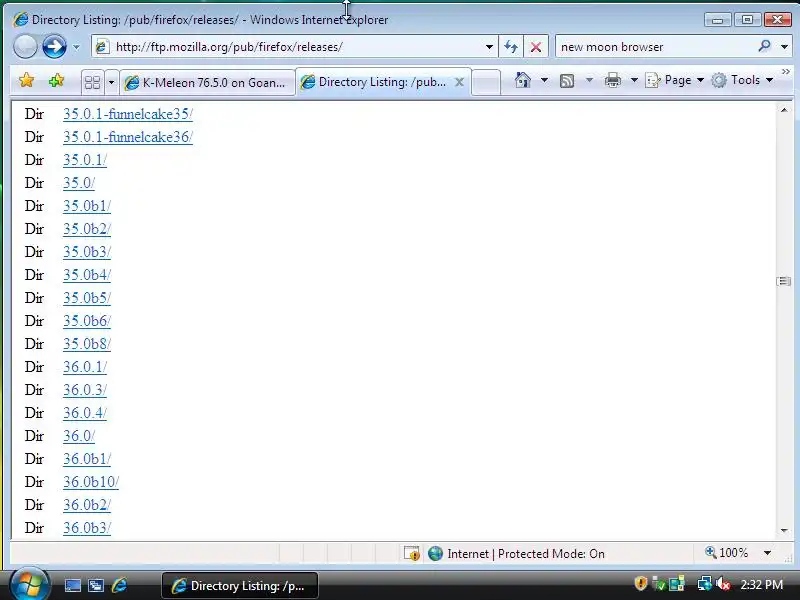Expand the zoom level dropdown arrow
The height and width of the screenshot is (600, 800).
[767, 553]
